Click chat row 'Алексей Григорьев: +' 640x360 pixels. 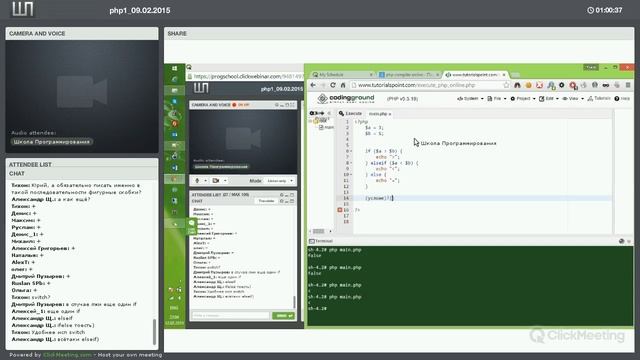pos(43,248)
